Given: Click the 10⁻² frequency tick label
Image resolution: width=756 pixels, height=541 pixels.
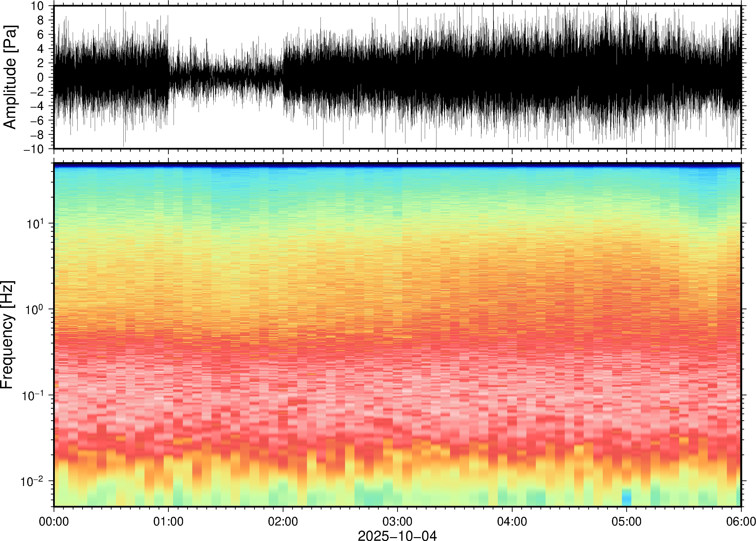Looking at the screenshot, I should (32, 481).
